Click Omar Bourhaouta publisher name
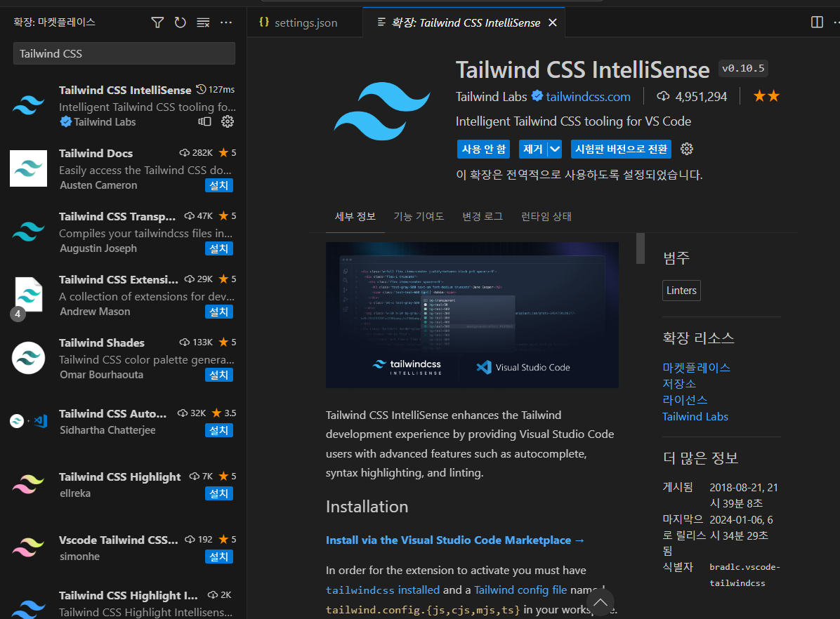 [x=102, y=375]
